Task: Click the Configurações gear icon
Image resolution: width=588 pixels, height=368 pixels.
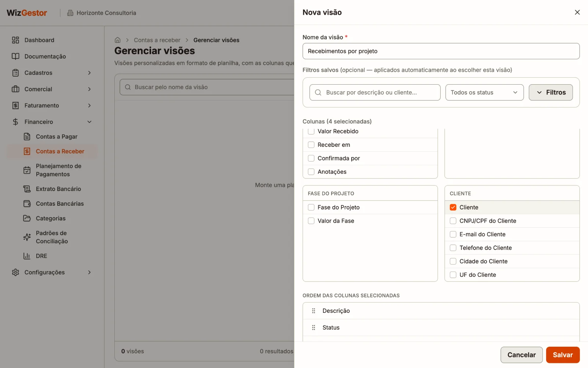Action: [15, 272]
